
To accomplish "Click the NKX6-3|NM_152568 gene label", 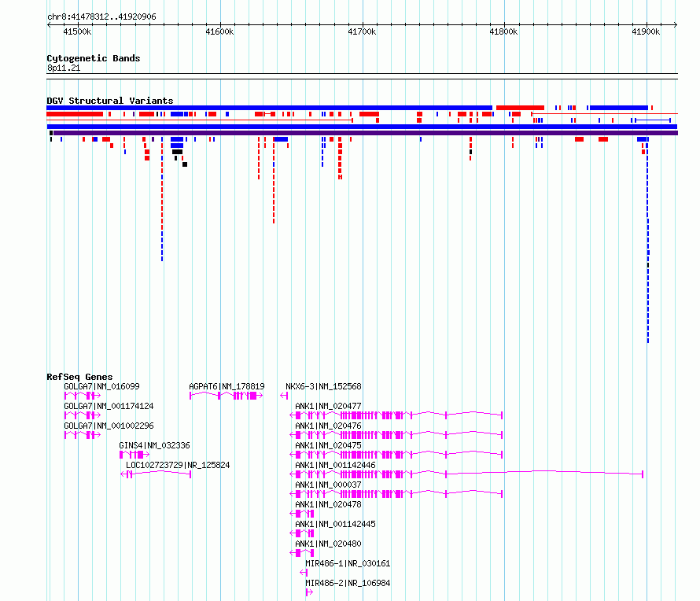I will (x=324, y=386).
